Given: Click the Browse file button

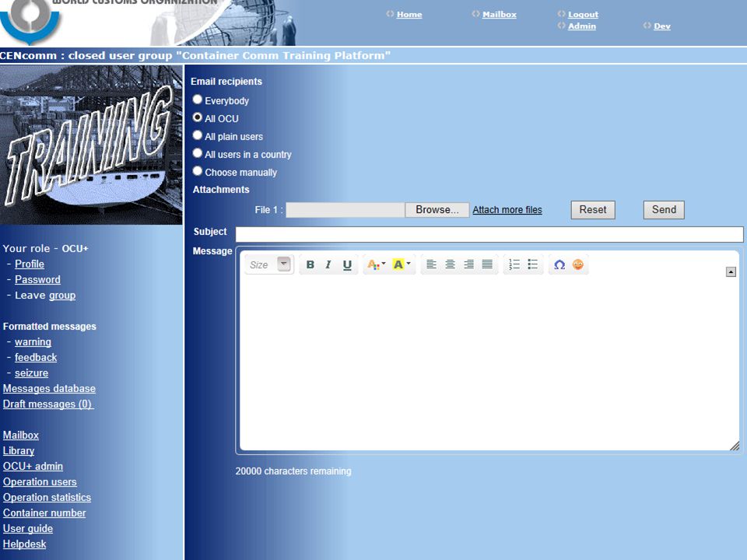Looking at the screenshot, I should [437, 210].
